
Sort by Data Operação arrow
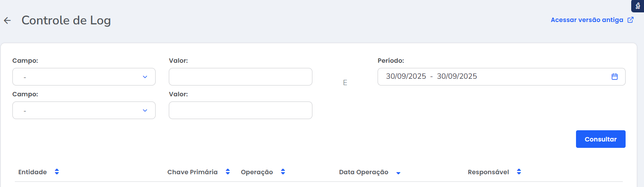click(x=398, y=173)
